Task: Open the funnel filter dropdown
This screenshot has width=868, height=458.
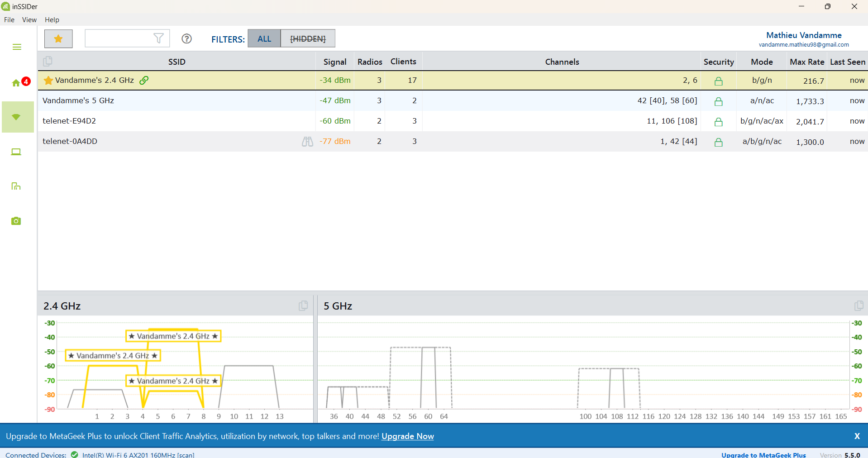Action: pos(158,38)
